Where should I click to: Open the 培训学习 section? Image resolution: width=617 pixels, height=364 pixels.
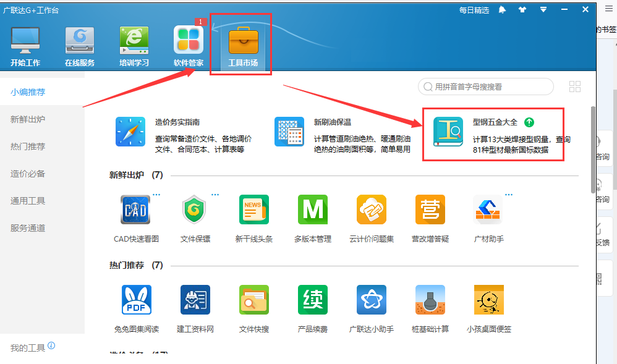[134, 41]
